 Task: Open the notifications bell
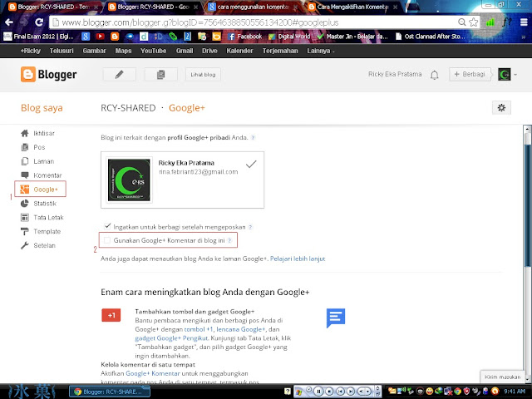pos(434,75)
